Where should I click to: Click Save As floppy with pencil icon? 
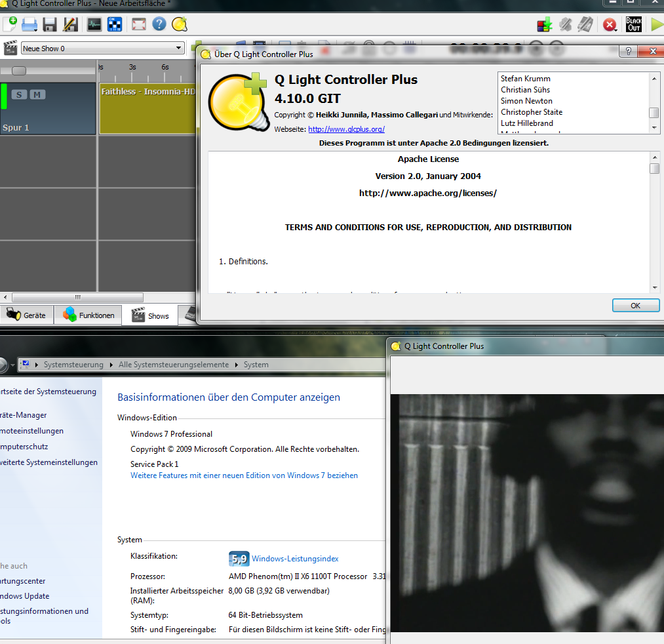pos(70,24)
